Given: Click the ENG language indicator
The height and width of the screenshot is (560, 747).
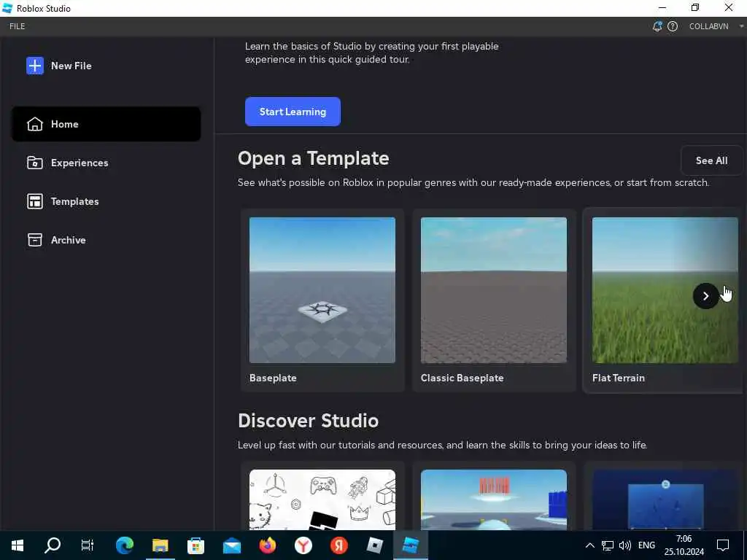Looking at the screenshot, I should (x=646, y=545).
